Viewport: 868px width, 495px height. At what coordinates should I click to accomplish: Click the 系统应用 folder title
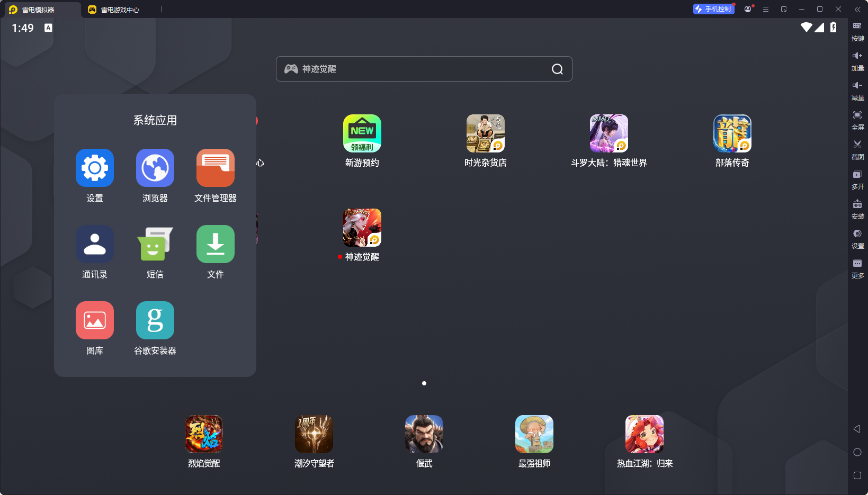pyautogui.click(x=155, y=120)
